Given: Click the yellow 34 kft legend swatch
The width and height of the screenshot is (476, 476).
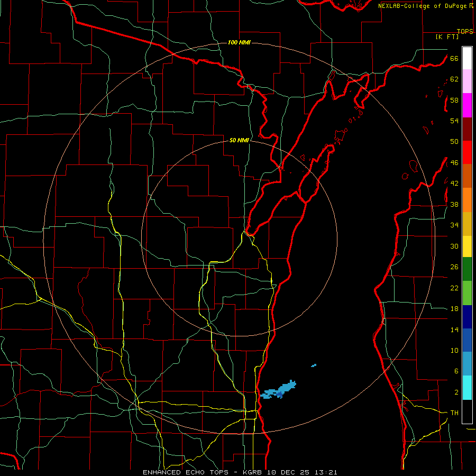Looking at the screenshot, I should [467, 246].
